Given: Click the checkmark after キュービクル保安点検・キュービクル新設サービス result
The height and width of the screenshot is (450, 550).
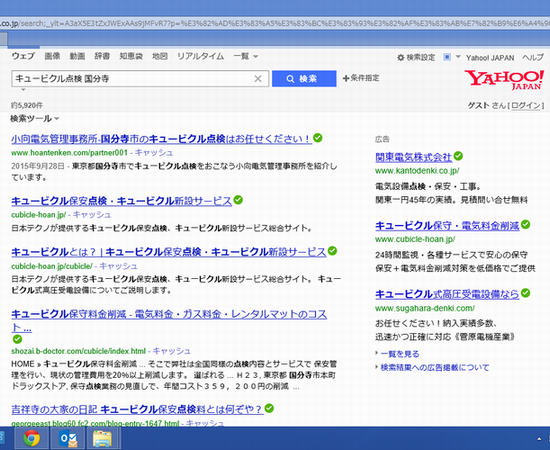Looking at the screenshot, I should [x=238, y=200].
